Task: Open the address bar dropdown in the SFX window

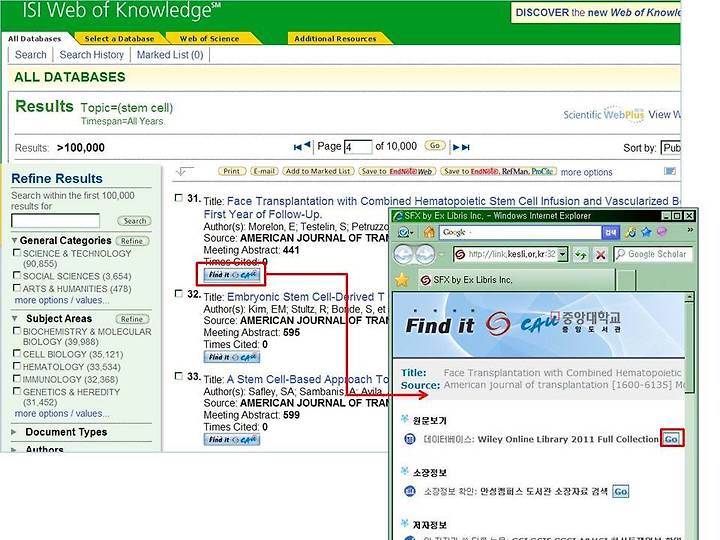Action: (x=563, y=254)
